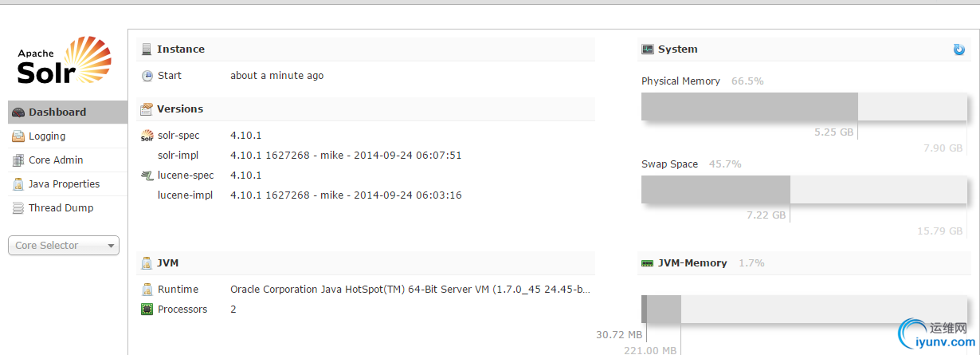Click the Core Selector dropdown arrow

[111, 246]
